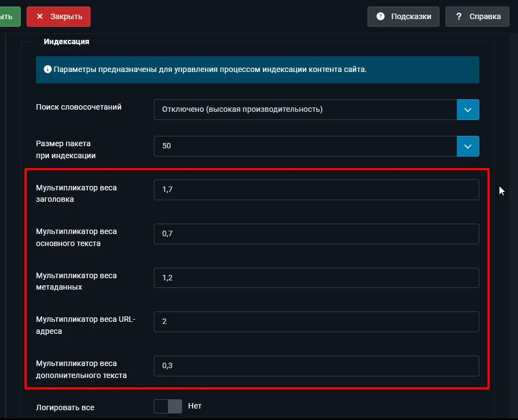Open the Поиск словосочетаний dropdown
This screenshot has height=420, width=518.
(x=316, y=110)
